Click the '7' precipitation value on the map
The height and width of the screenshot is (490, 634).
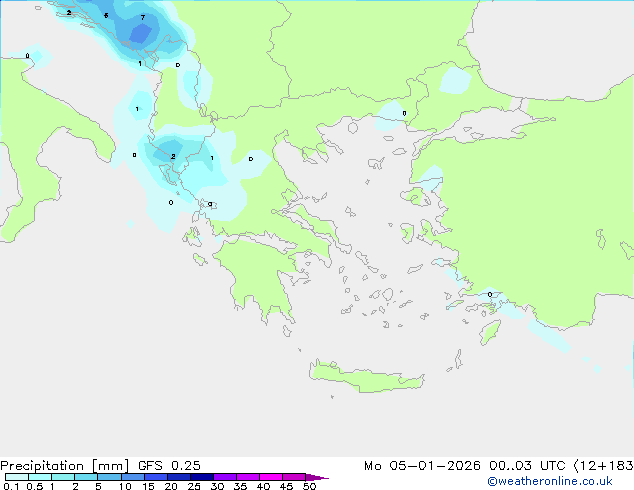pos(142,17)
